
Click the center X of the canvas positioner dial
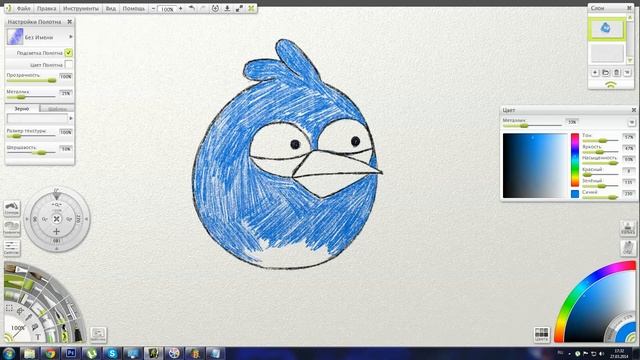point(56,219)
